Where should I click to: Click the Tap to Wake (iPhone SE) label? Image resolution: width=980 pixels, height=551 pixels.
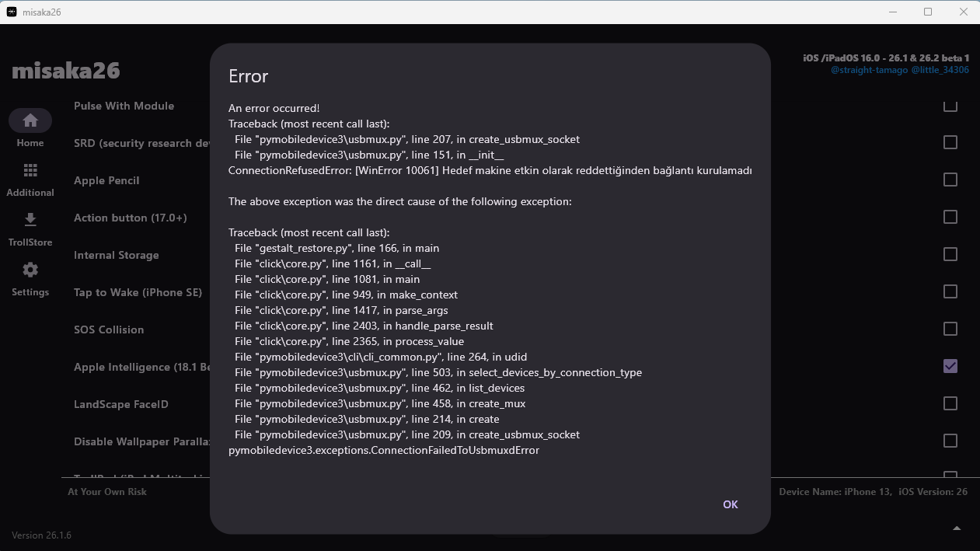tap(138, 292)
